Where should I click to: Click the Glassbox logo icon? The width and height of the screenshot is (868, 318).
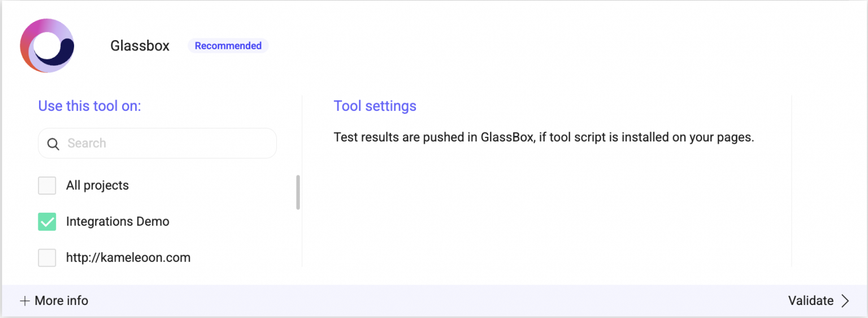(x=47, y=46)
